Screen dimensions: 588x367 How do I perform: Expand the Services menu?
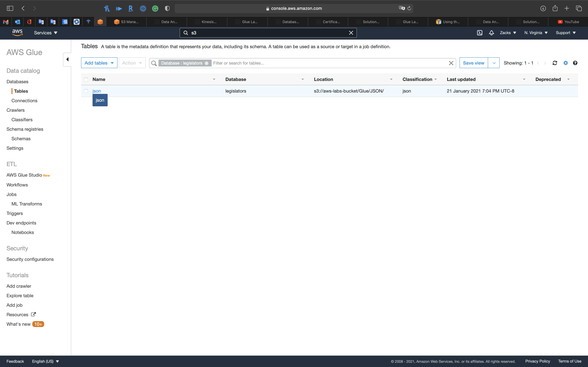tap(45, 33)
